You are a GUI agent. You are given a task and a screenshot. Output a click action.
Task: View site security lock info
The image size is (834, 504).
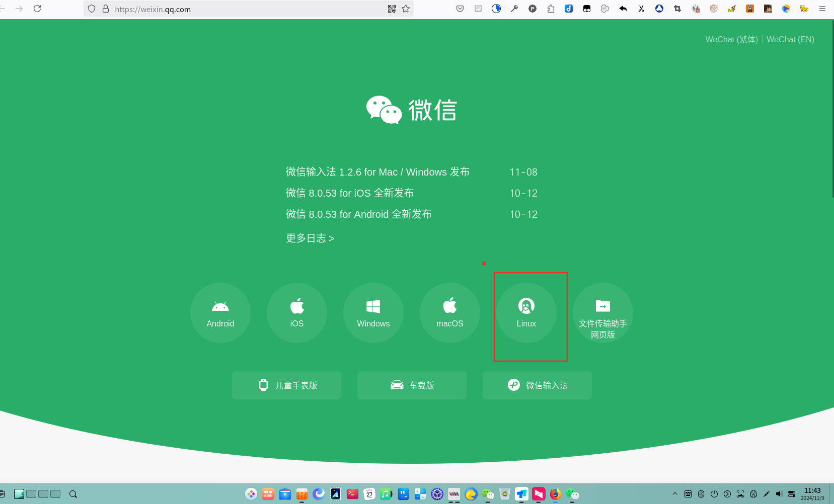[106, 9]
